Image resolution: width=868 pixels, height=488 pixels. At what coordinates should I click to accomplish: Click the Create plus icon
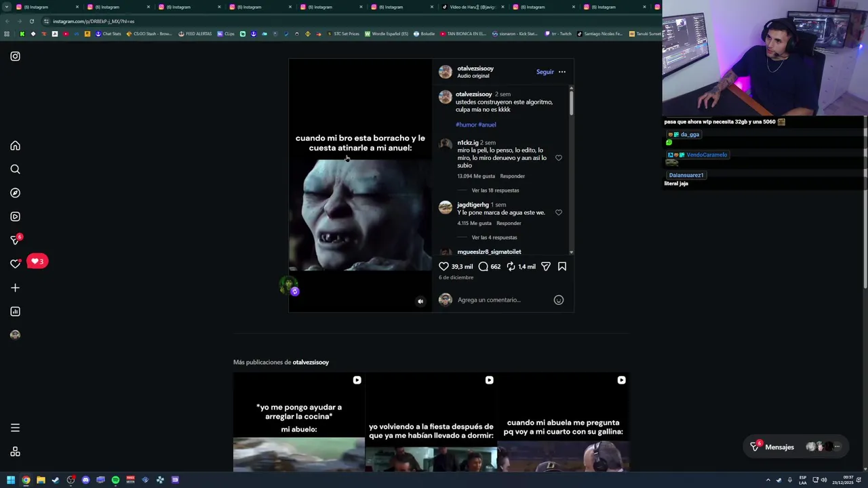[x=15, y=288]
